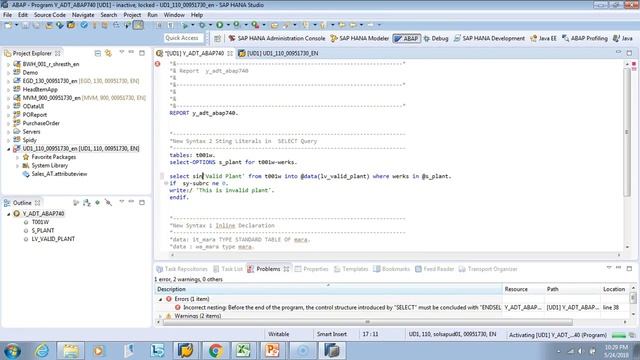Click the Sales_AT.attributeview file icon
Screen dimensions: 640x360
tap(26, 174)
